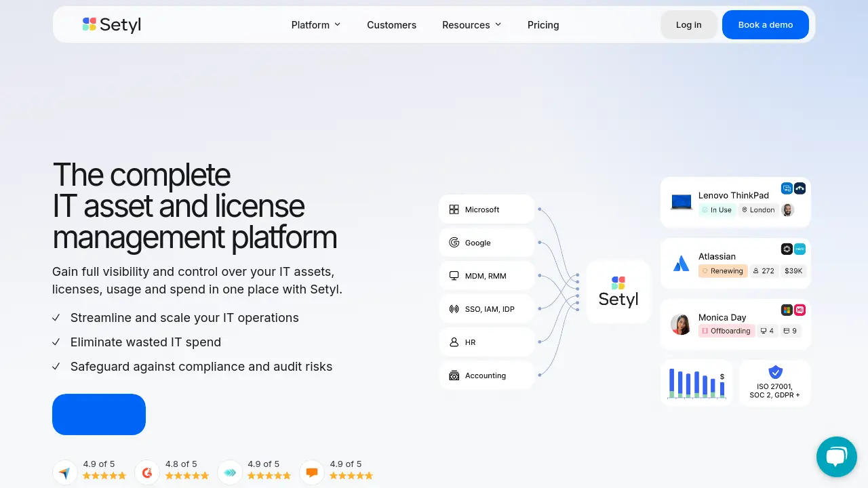This screenshot has height=488, width=868.
Task: Click the teal arrows GetApp rating icon
Action: [230, 472]
